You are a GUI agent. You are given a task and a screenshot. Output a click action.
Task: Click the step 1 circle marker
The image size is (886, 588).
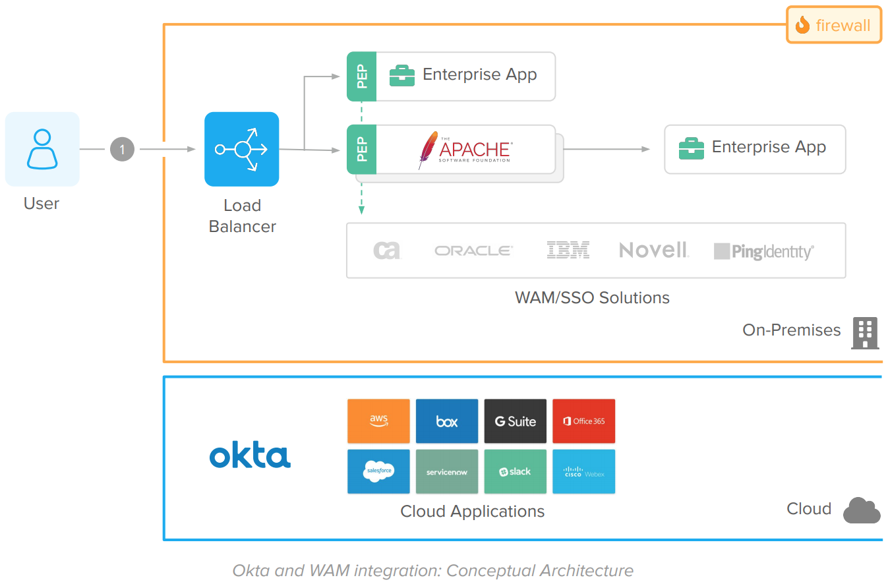pyautogui.click(x=122, y=150)
